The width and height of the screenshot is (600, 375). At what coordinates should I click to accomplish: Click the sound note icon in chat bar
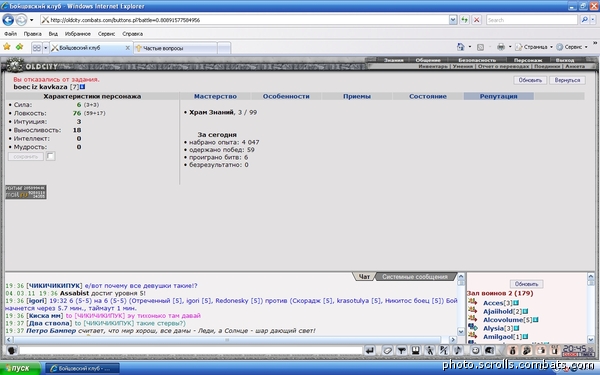458,350
